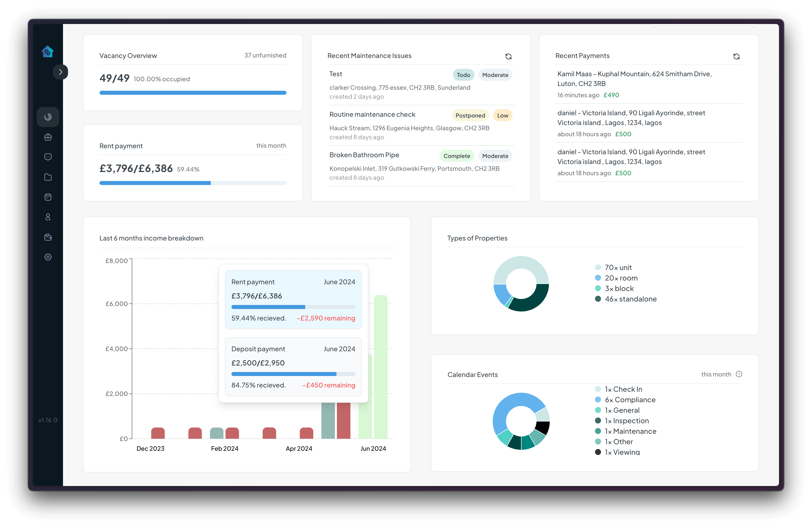Click the Last 6 months income breakdown title
This screenshot has height=528, width=812.
pos(151,238)
